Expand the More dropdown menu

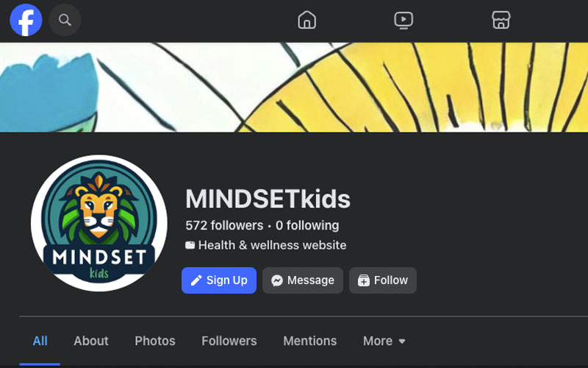(x=384, y=341)
